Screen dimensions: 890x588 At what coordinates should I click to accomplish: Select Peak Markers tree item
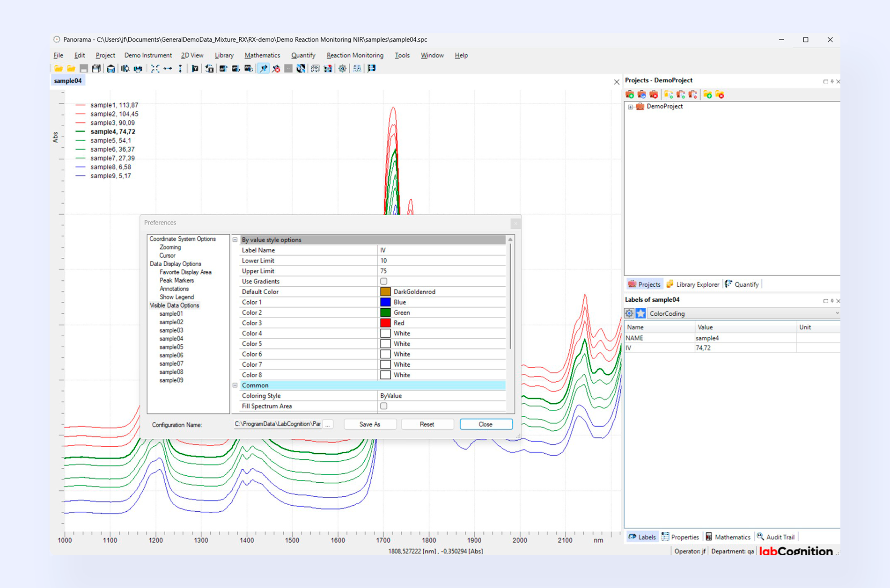[x=177, y=281]
